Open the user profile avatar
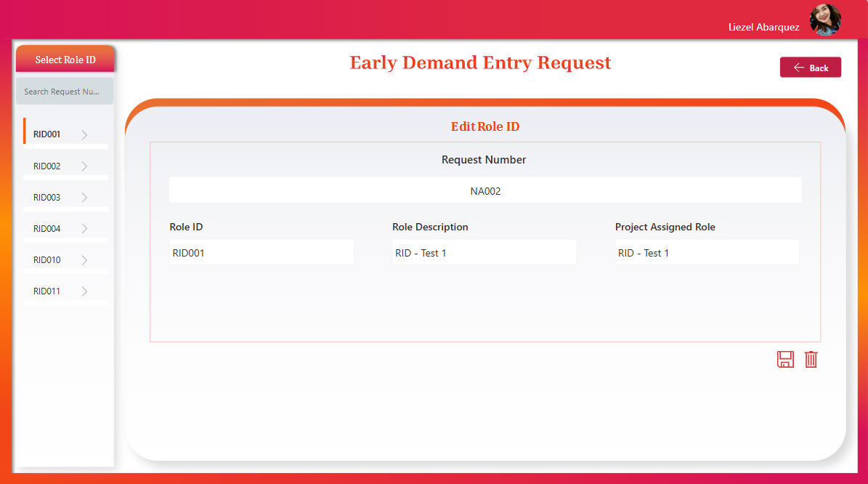 coord(825,20)
